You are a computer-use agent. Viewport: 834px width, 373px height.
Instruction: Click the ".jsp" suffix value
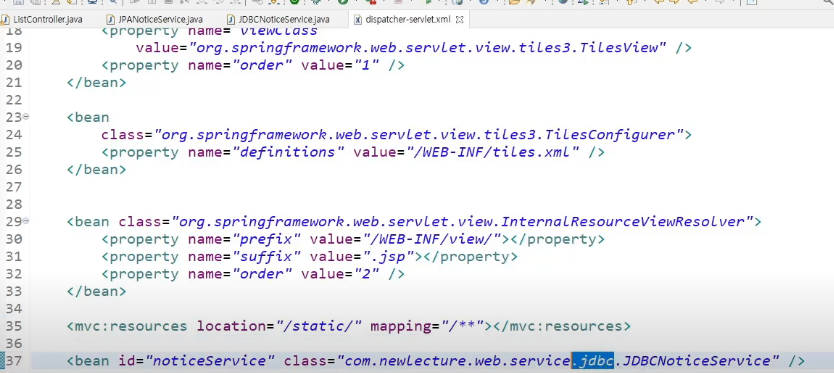point(388,256)
